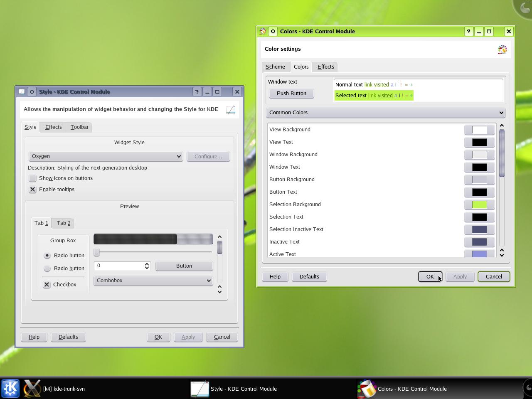Click the Colors window help question-mark button
This screenshot has height=399, width=532.
click(468, 31)
